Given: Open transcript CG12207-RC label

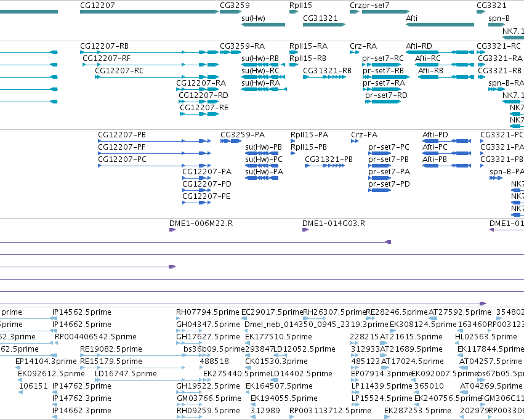Looking at the screenshot, I should tap(119, 71).
